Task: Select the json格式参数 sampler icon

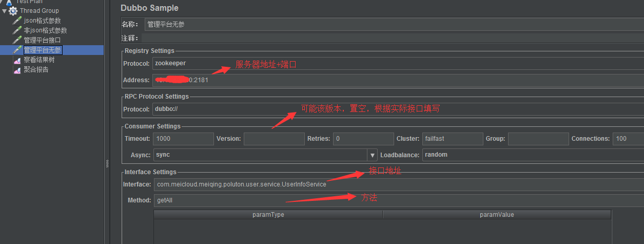Action: pyautogui.click(x=17, y=21)
